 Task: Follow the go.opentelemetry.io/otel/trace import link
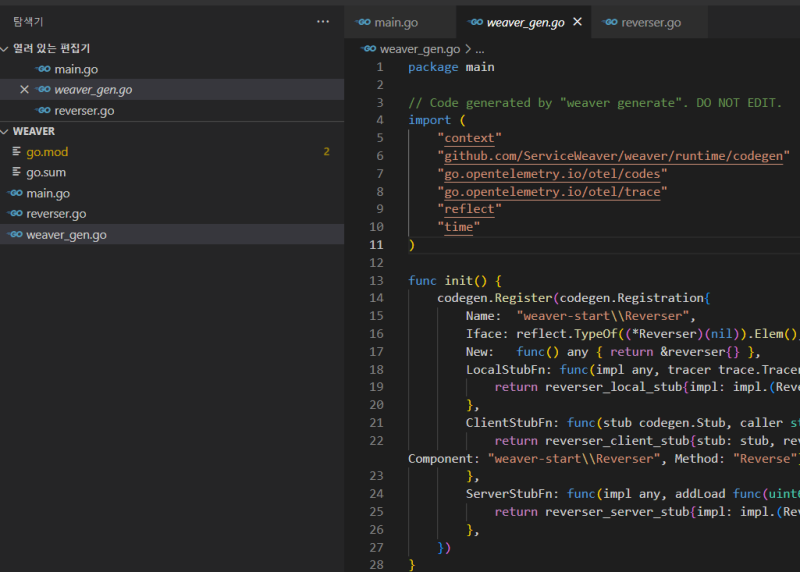(x=552, y=192)
